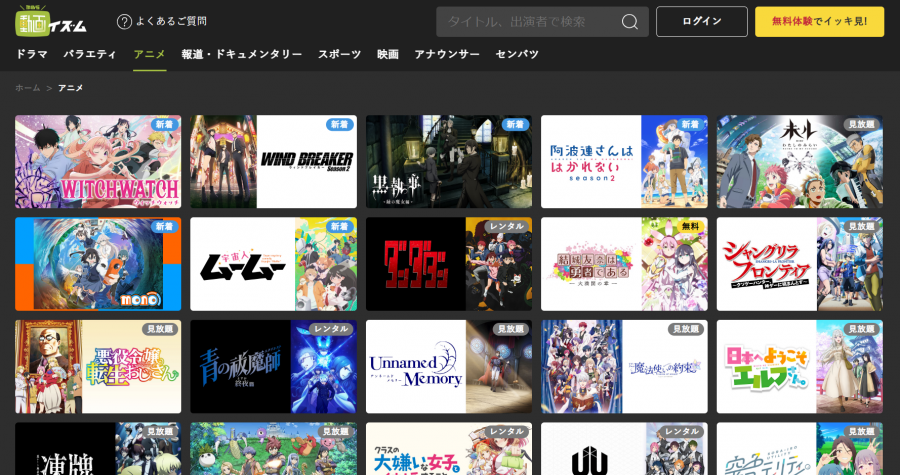Open the 報道・ドキュメンタリー tab

pos(242,54)
